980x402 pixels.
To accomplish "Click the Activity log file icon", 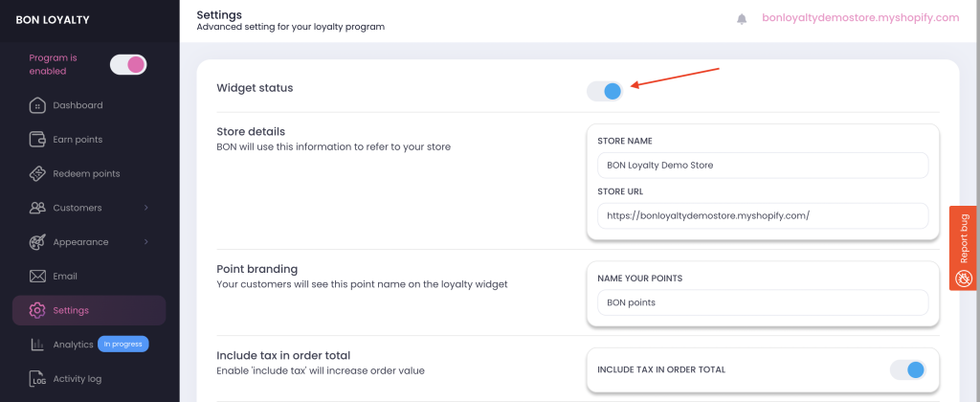I will tap(37, 379).
